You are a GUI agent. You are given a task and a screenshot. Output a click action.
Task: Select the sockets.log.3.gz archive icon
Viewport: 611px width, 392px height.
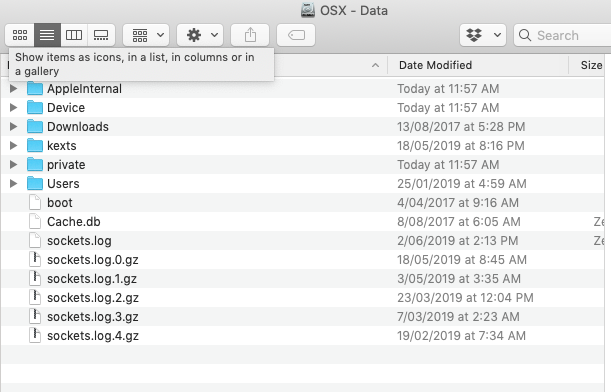tap(35, 317)
